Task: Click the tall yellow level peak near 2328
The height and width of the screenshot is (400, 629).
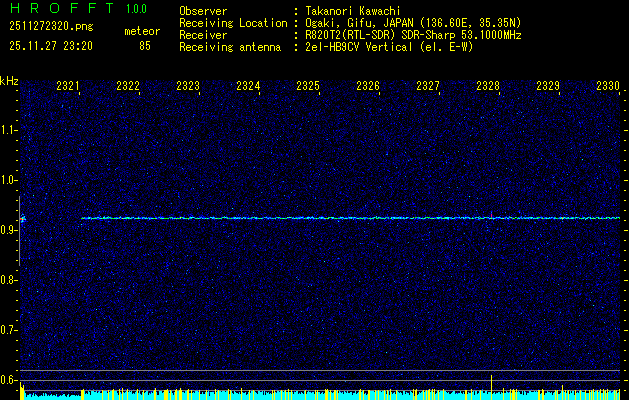Action: 491,387
